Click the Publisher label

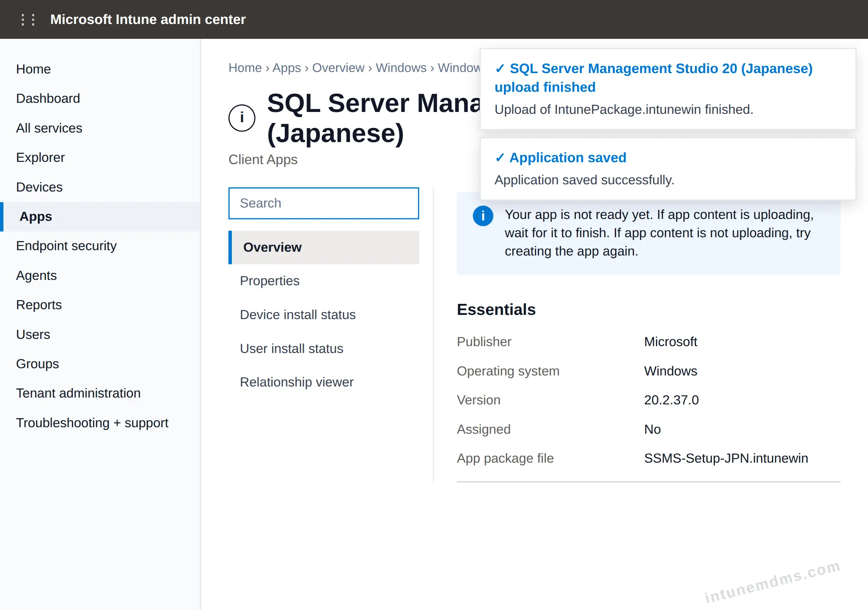[484, 342]
